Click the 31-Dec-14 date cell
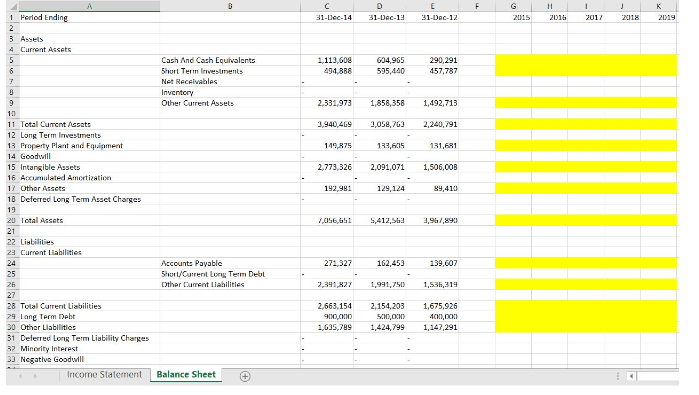The height and width of the screenshot is (395, 699). pyautogui.click(x=333, y=17)
